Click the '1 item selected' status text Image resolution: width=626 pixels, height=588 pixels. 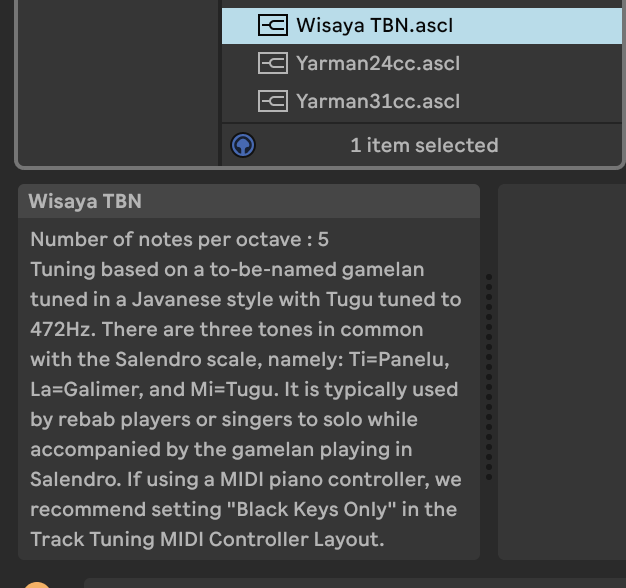424,145
